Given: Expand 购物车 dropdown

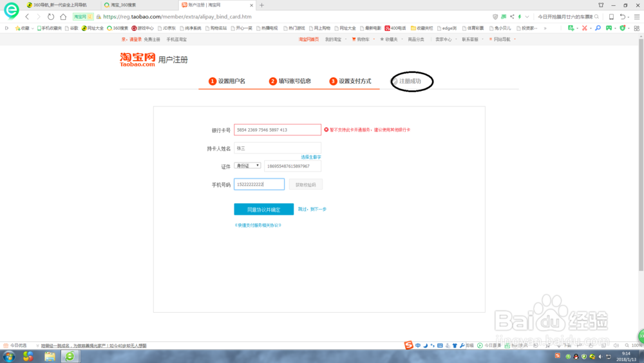Looking at the screenshot, I should (363, 39).
